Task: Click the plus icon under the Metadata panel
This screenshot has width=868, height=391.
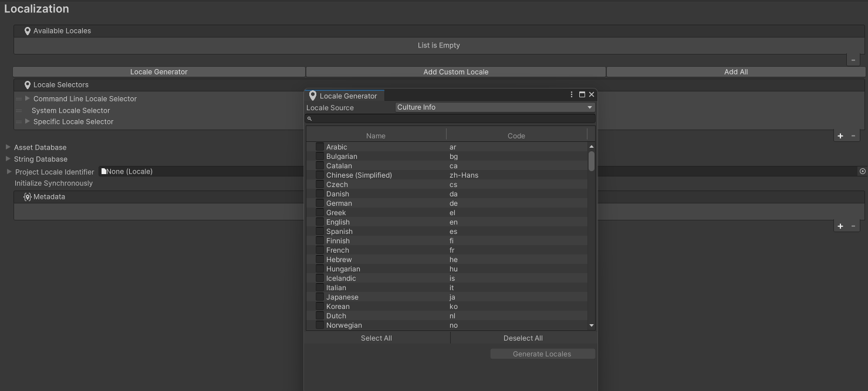Action: [840, 226]
